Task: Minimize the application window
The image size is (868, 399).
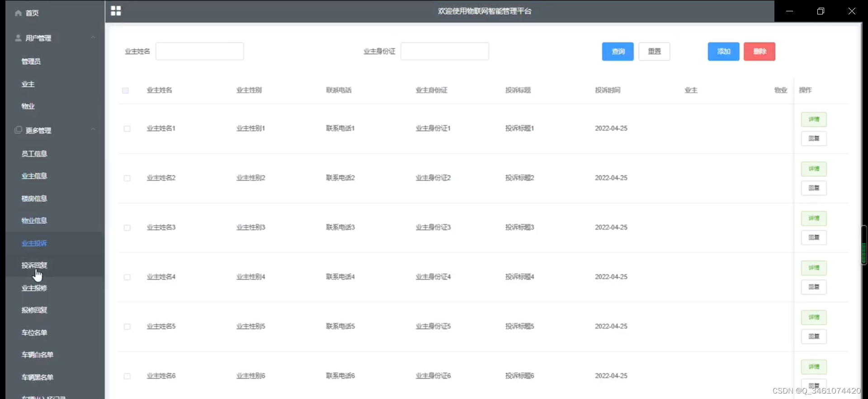Action: 789,11
